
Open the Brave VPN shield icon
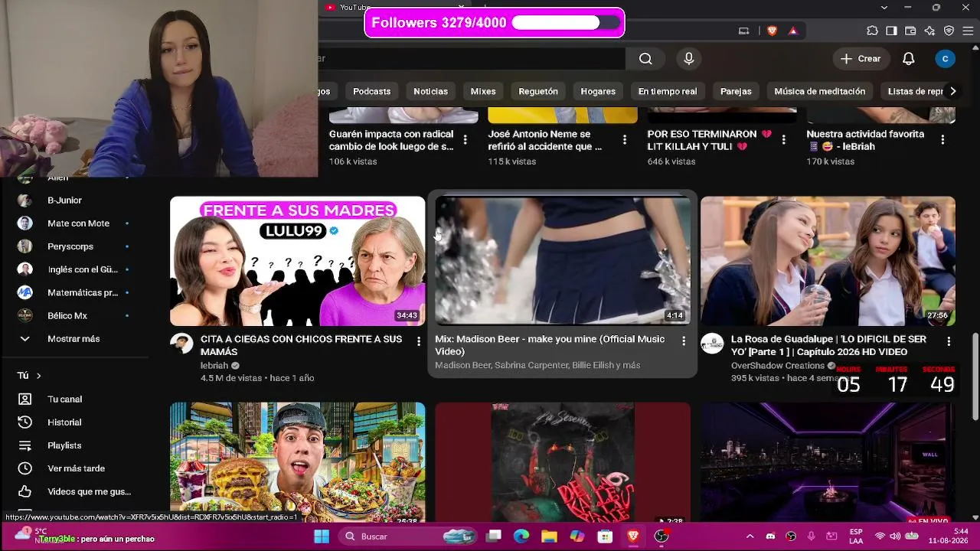pyautogui.click(x=949, y=31)
